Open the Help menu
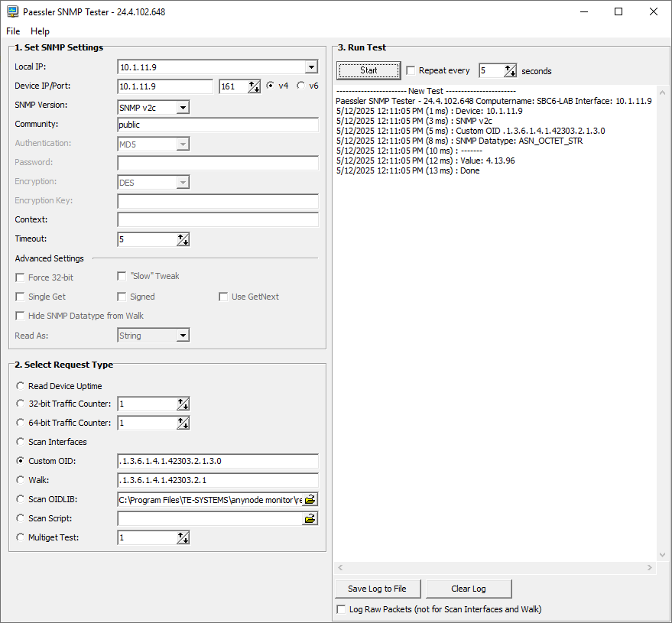This screenshot has width=672, height=623. coord(40,31)
